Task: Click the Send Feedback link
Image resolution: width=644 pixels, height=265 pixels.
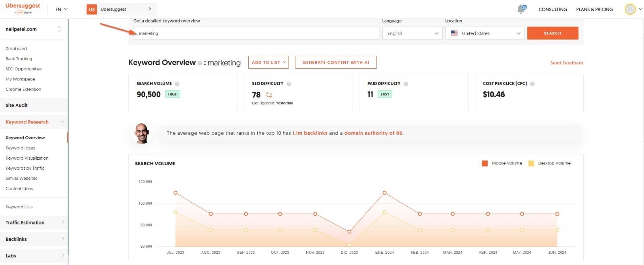Action: click(567, 63)
